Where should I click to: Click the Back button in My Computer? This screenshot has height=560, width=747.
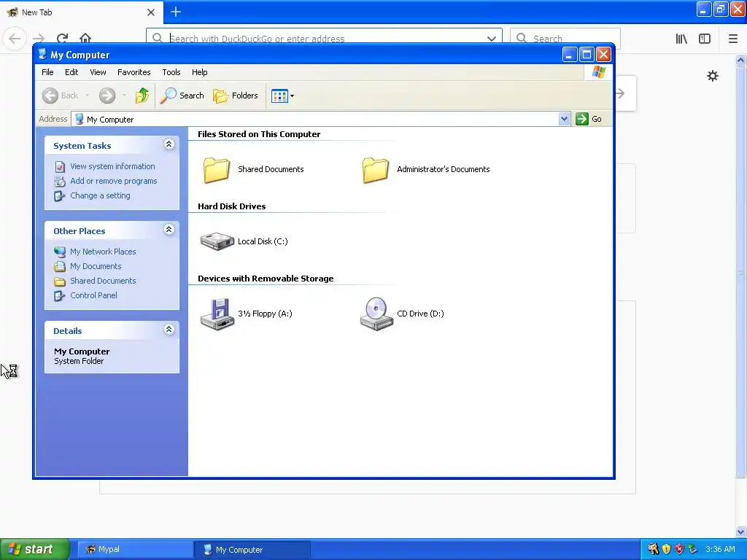(x=60, y=96)
